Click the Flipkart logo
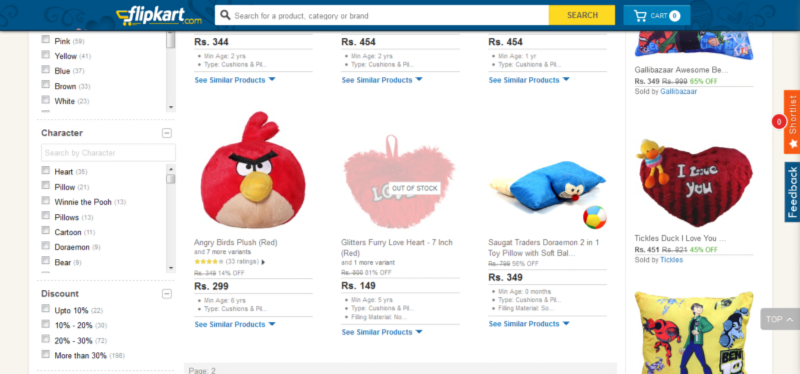This screenshot has height=374, width=800. click(159, 16)
